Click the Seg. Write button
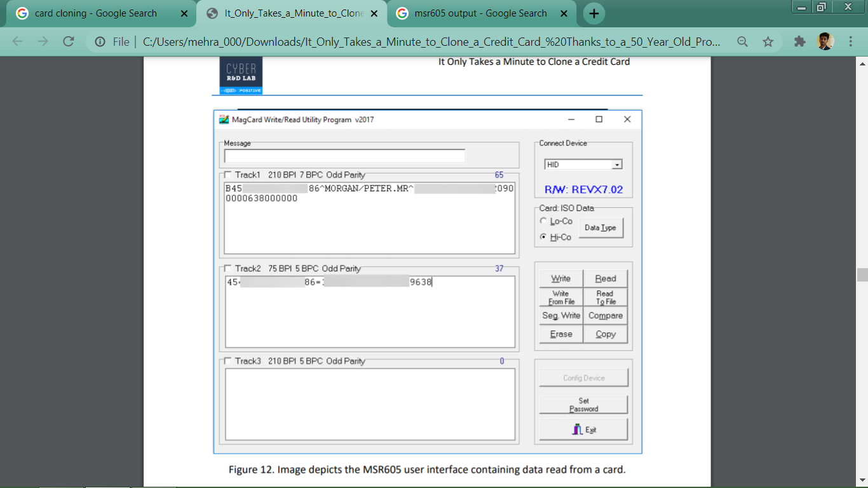The height and width of the screenshot is (488, 868). tap(561, 316)
